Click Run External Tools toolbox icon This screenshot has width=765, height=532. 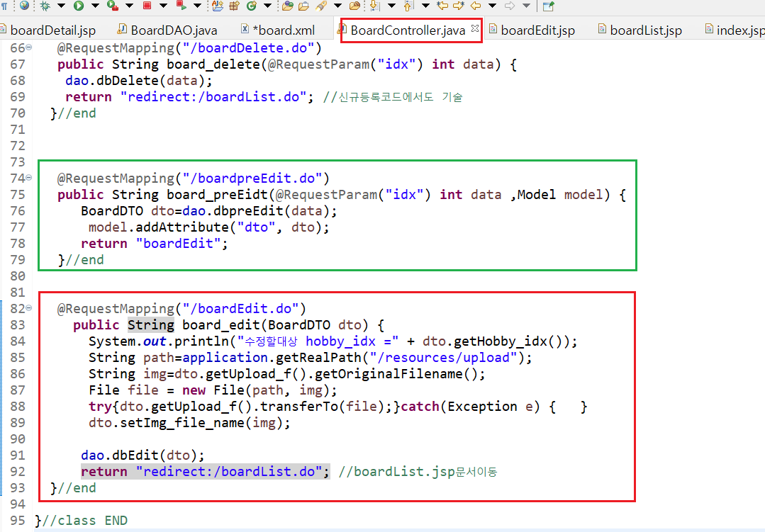[x=113, y=6]
